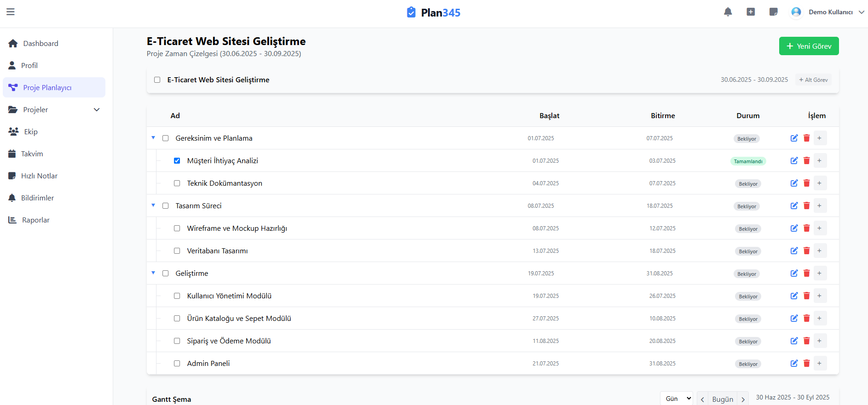Open Raporlar from the sidebar
The width and height of the screenshot is (868, 405).
[x=35, y=220]
